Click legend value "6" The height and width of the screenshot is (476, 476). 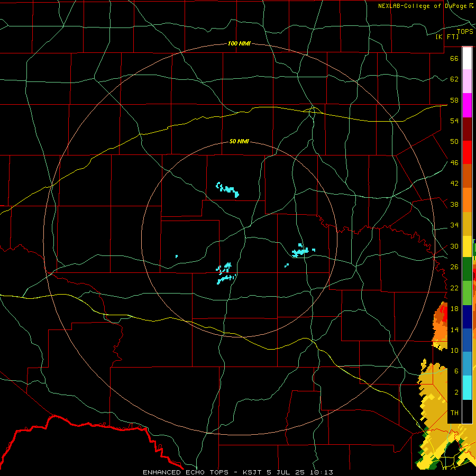click(x=456, y=371)
